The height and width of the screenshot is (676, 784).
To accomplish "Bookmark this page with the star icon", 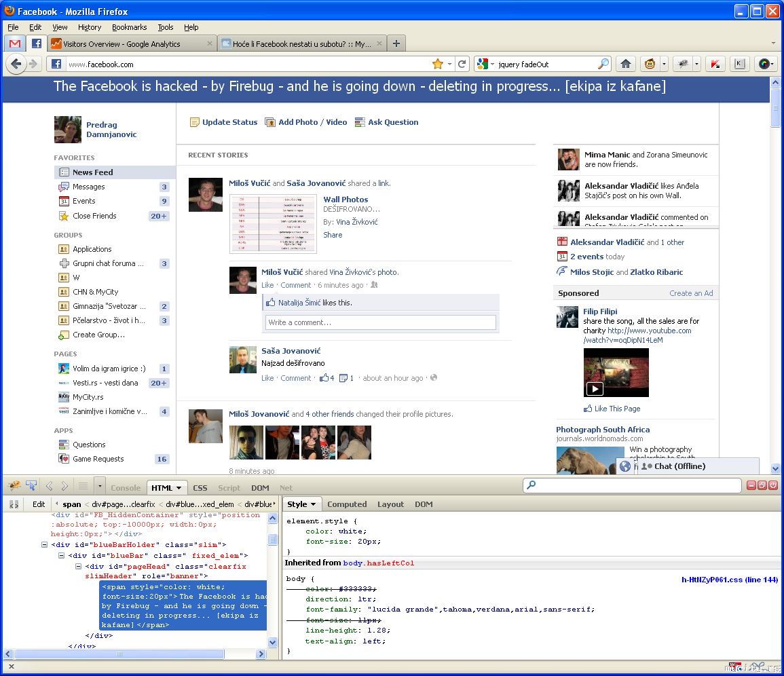I will click(x=438, y=64).
